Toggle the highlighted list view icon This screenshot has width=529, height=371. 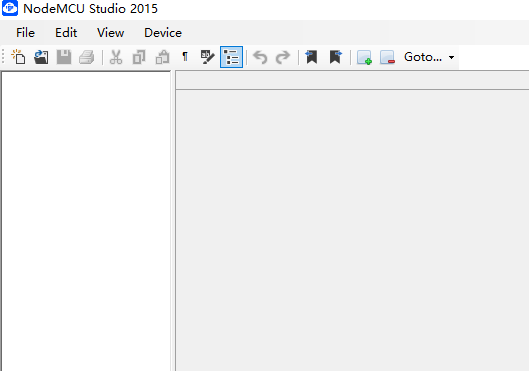click(231, 57)
